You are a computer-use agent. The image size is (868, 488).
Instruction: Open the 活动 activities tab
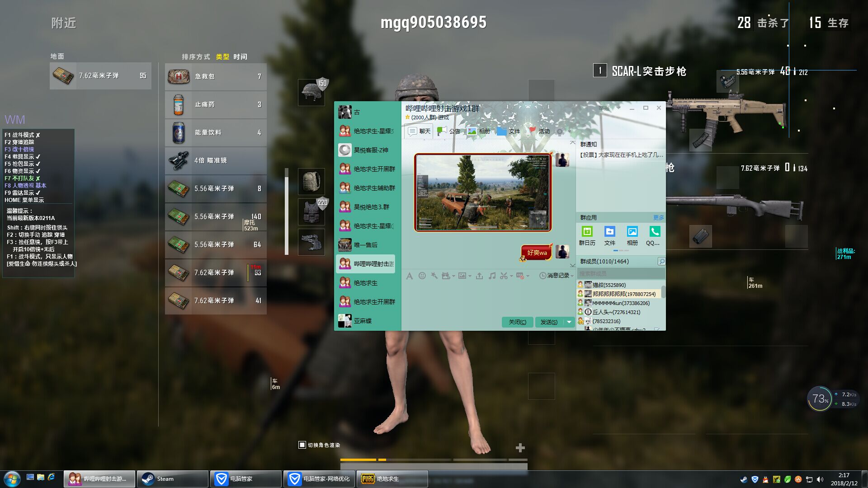point(539,131)
